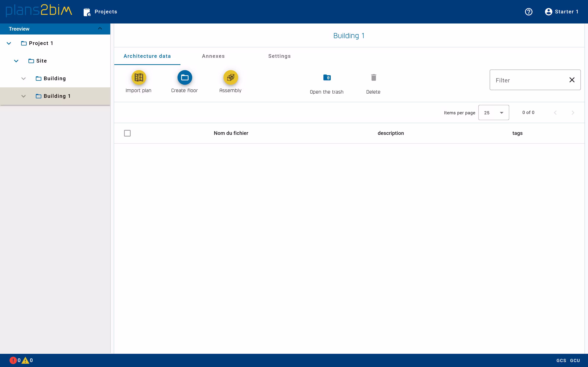Click the Assembly cube icon
The image size is (588, 367).
pos(230,77)
